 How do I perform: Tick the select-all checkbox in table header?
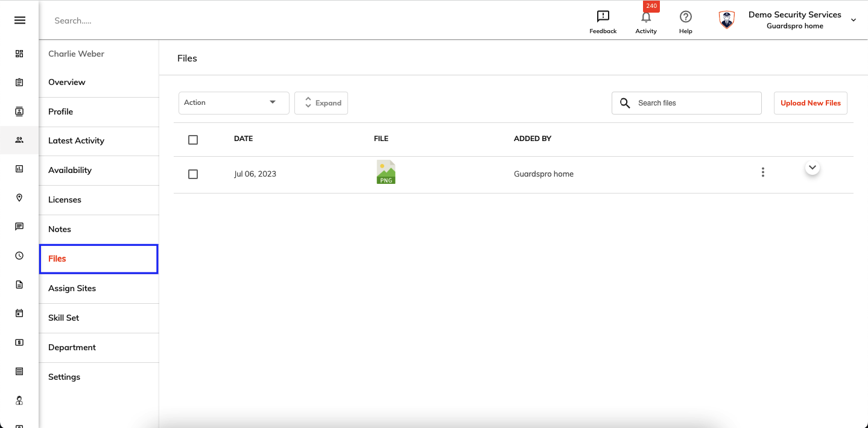pos(193,140)
